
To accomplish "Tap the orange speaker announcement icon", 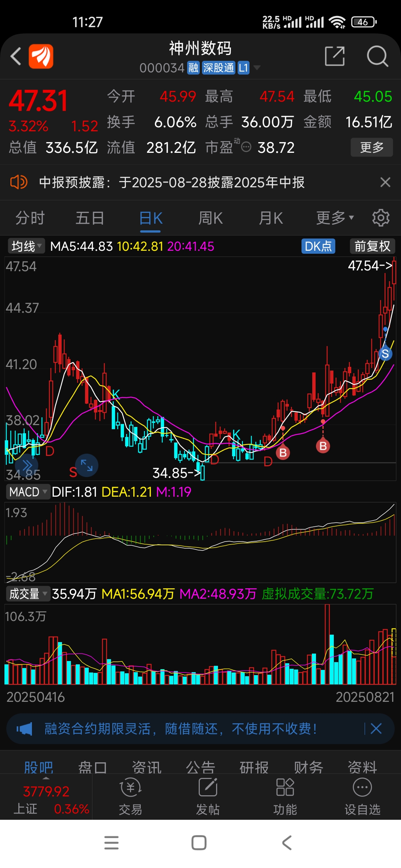I will click(19, 182).
